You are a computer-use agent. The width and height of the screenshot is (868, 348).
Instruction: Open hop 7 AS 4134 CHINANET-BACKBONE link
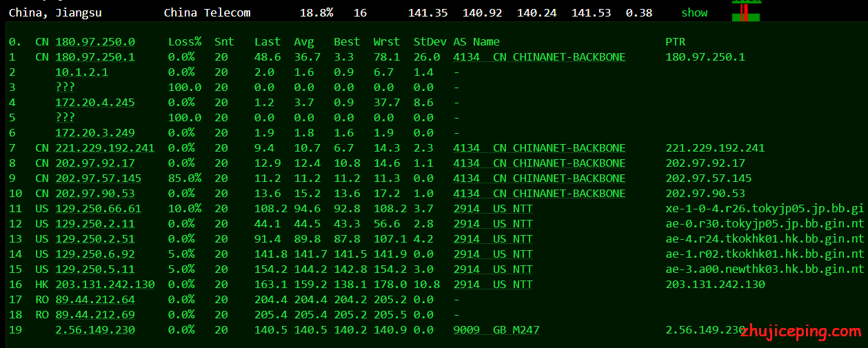pyautogui.click(x=539, y=148)
